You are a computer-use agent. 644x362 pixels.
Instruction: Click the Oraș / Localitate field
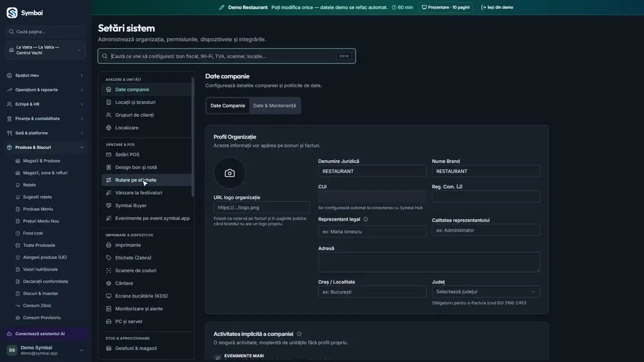[x=372, y=292]
